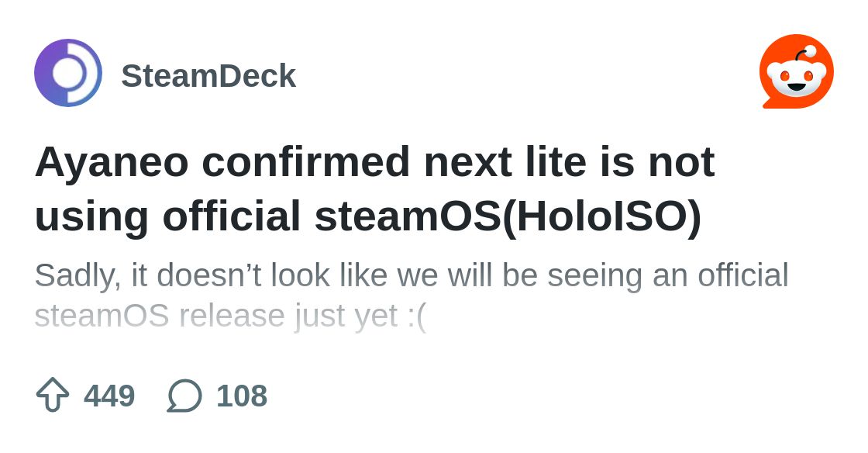Select the word "confirmed" in the headline
The height and width of the screenshot is (453, 868).
[306, 161]
